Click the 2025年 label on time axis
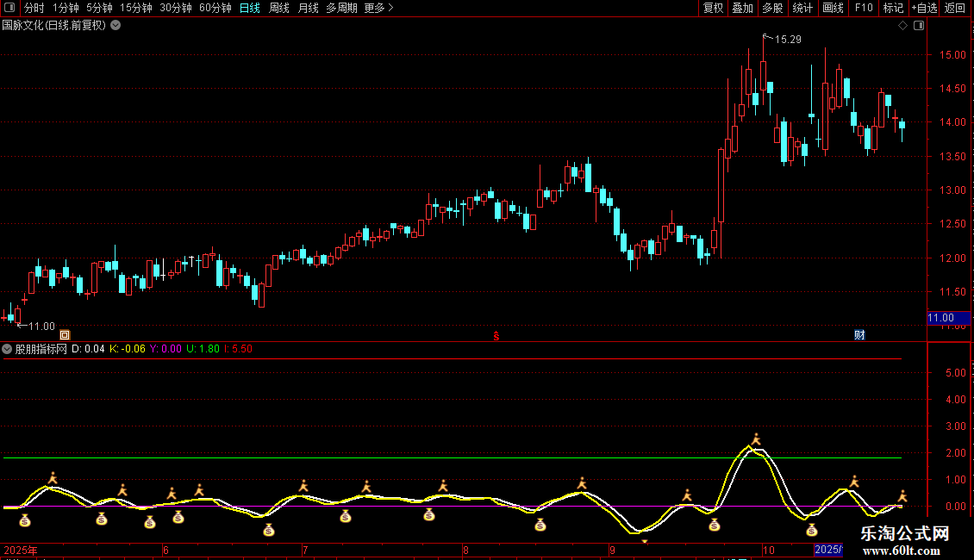 point(21,550)
